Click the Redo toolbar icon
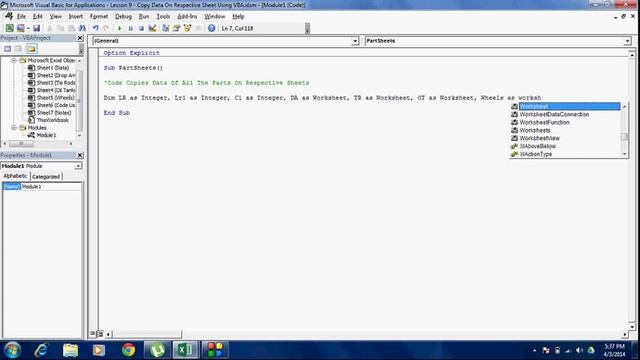The height and width of the screenshot is (360, 640). (x=106, y=28)
